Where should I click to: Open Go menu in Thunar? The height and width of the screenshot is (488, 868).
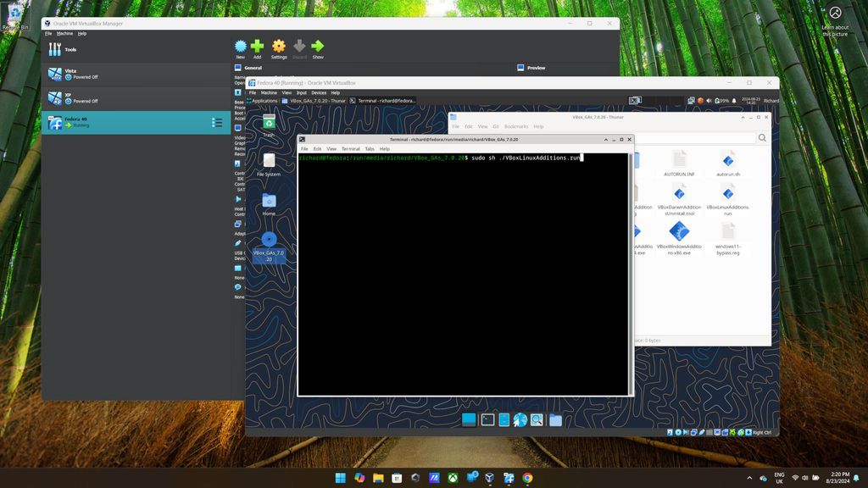coord(495,127)
